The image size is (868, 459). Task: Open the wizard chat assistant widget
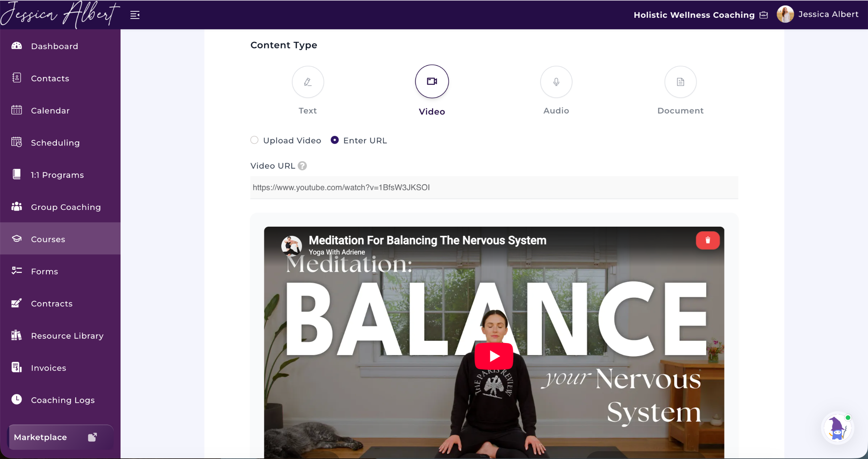(x=838, y=428)
